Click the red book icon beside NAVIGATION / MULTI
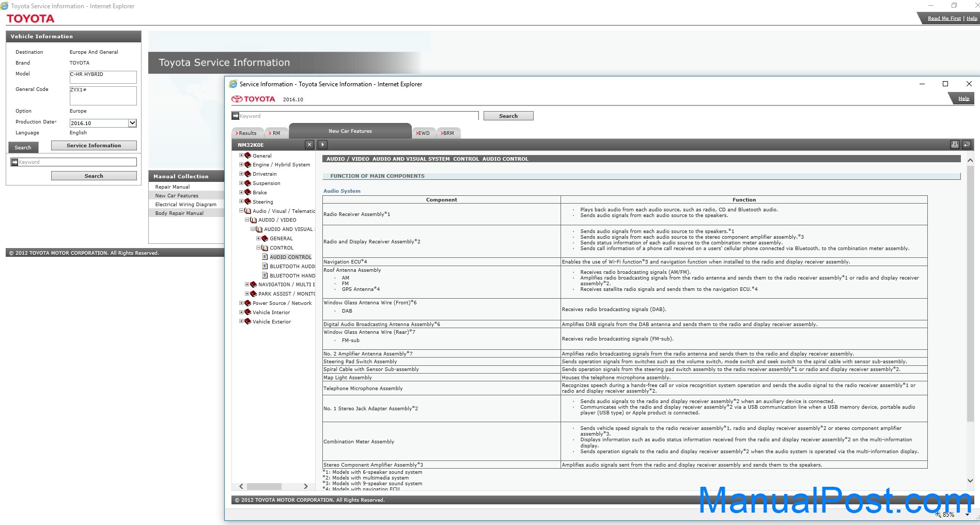The height and width of the screenshot is (525, 980). pyautogui.click(x=254, y=284)
